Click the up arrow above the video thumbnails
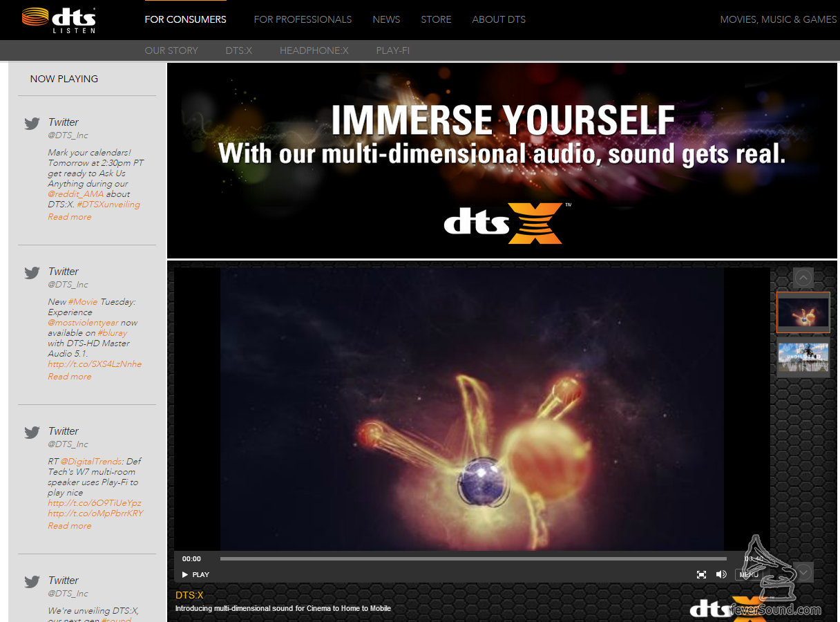 [803, 278]
